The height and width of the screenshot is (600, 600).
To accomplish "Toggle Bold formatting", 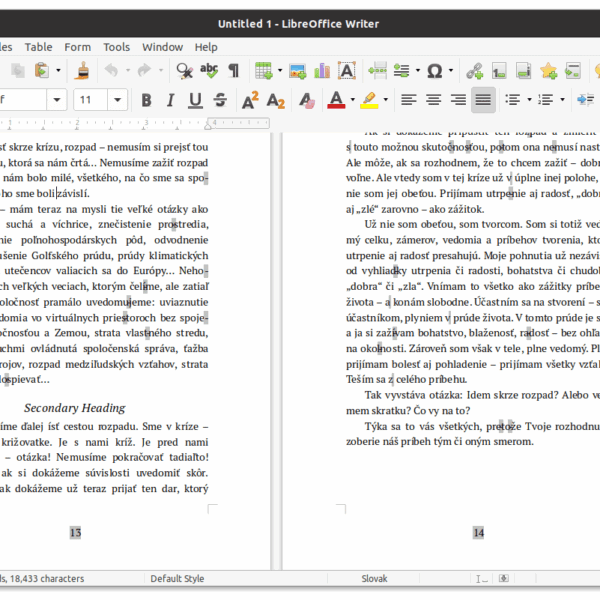I will pyautogui.click(x=146, y=100).
